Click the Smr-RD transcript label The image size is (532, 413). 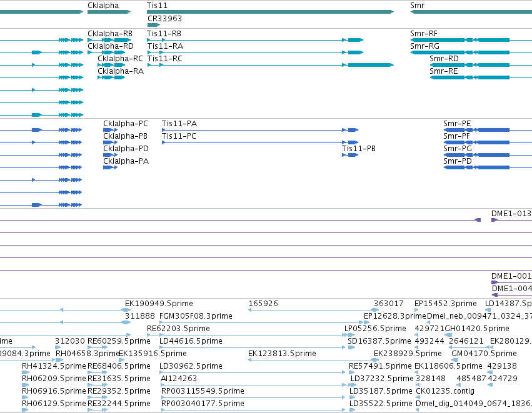tap(444, 59)
